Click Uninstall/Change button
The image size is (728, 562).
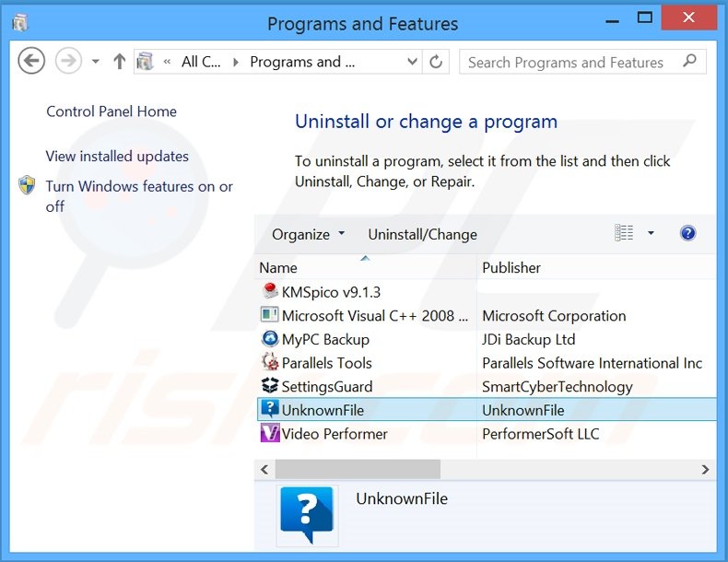point(422,234)
